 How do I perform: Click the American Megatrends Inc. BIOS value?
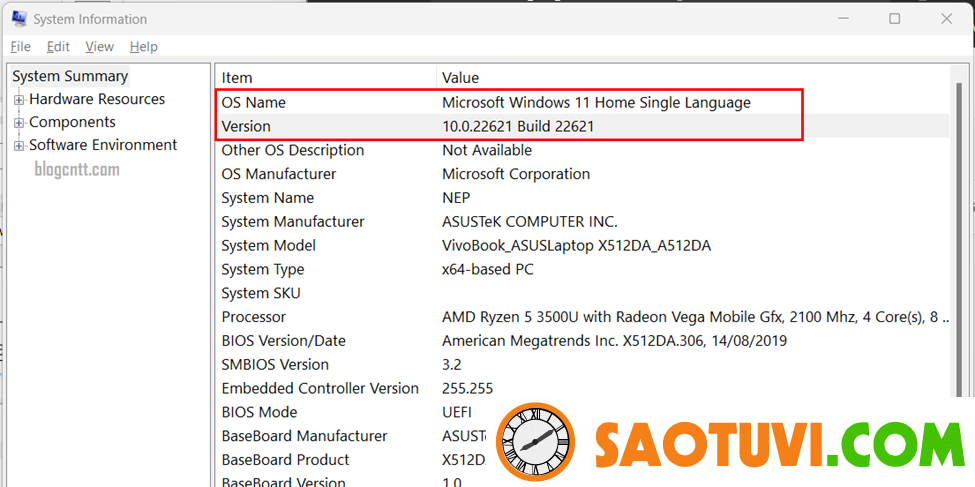pyautogui.click(x=615, y=341)
